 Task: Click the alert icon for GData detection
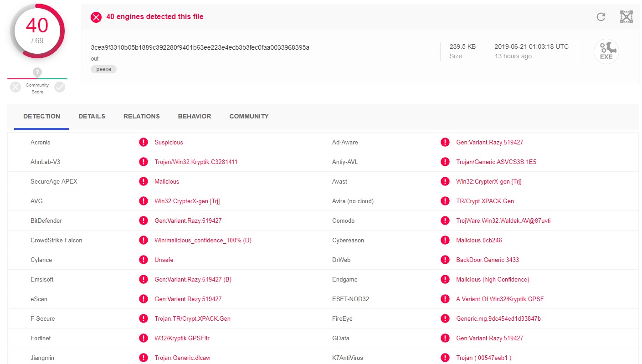[x=445, y=338]
